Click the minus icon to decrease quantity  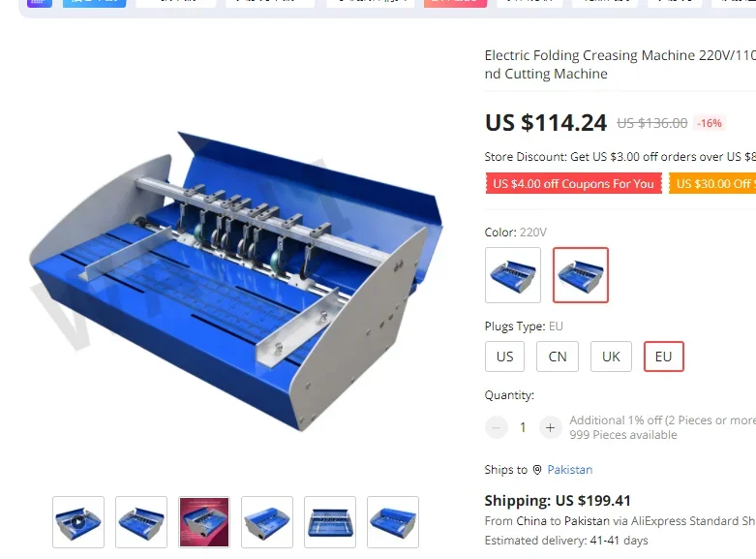click(497, 427)
